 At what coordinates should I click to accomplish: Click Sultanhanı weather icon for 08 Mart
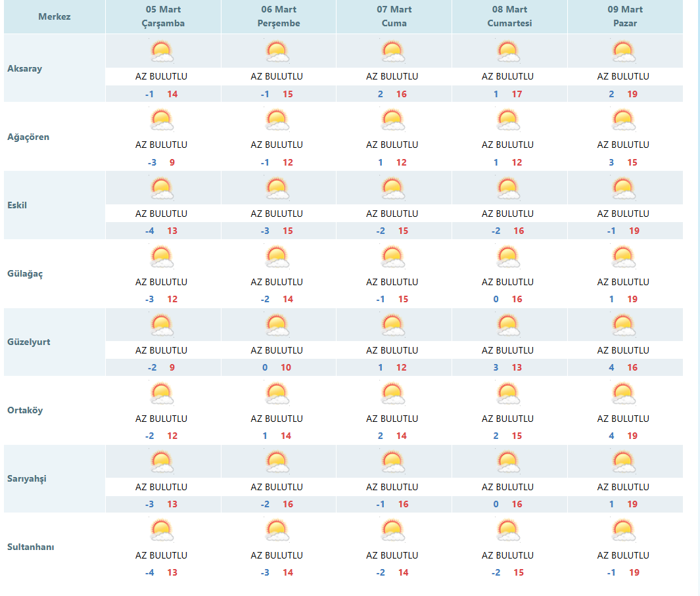click(x=508, y=530)
